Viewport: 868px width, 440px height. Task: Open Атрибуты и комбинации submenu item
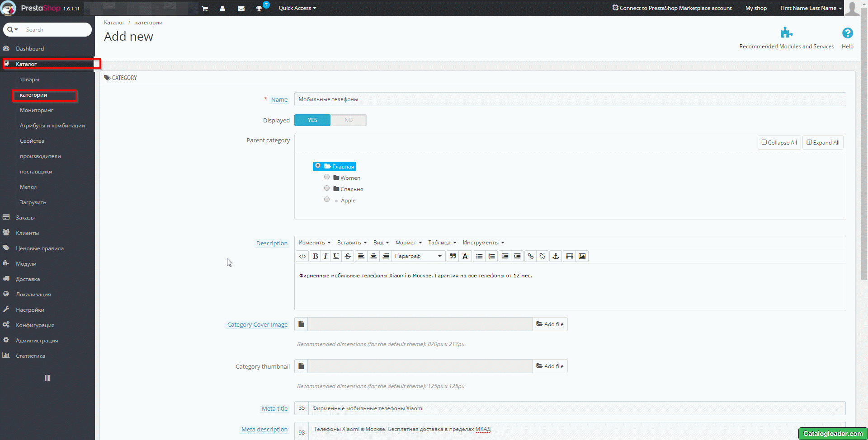[x=52, y=126]
